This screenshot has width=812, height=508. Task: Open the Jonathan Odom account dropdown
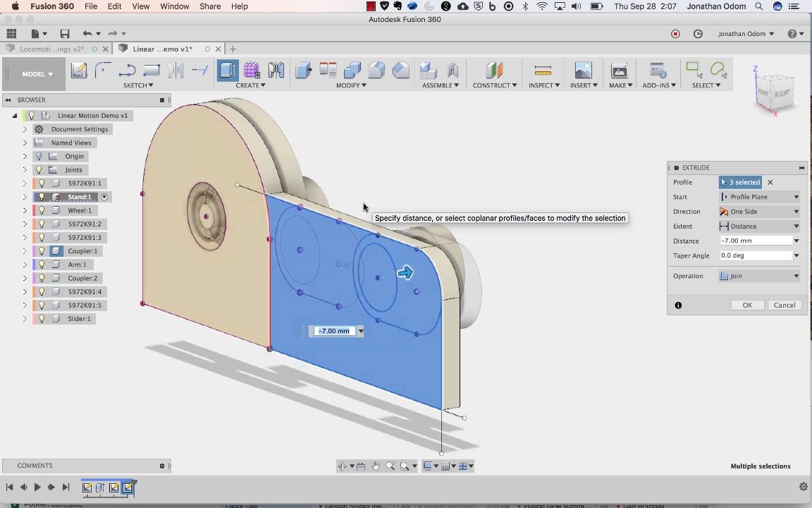[x=746, y=34]
